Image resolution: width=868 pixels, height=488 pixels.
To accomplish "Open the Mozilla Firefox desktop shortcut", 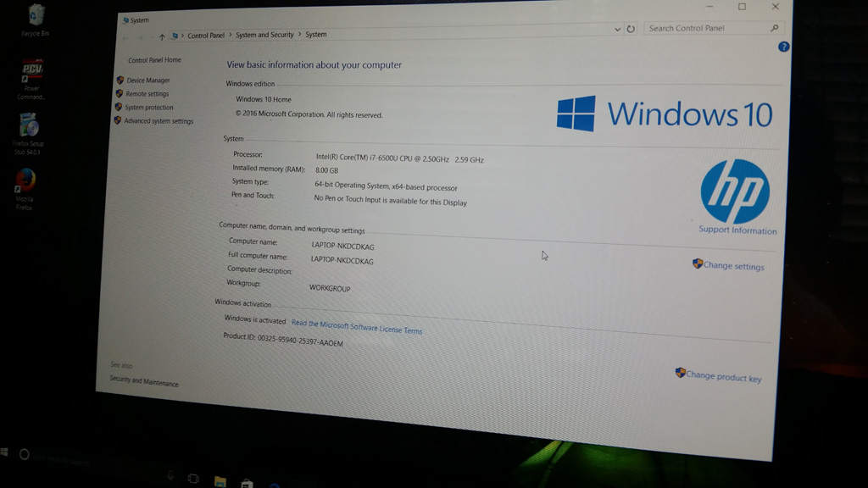I will 25,180.
